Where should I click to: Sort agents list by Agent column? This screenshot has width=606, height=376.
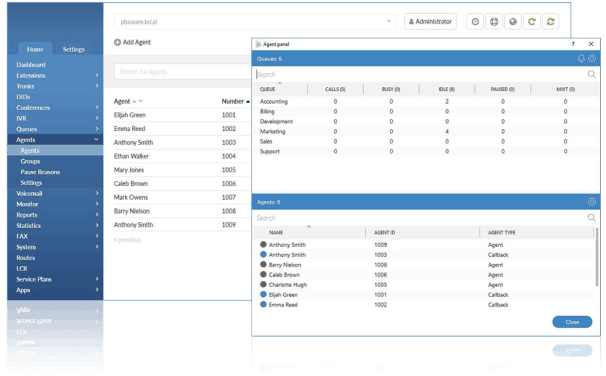coord(128,101)
